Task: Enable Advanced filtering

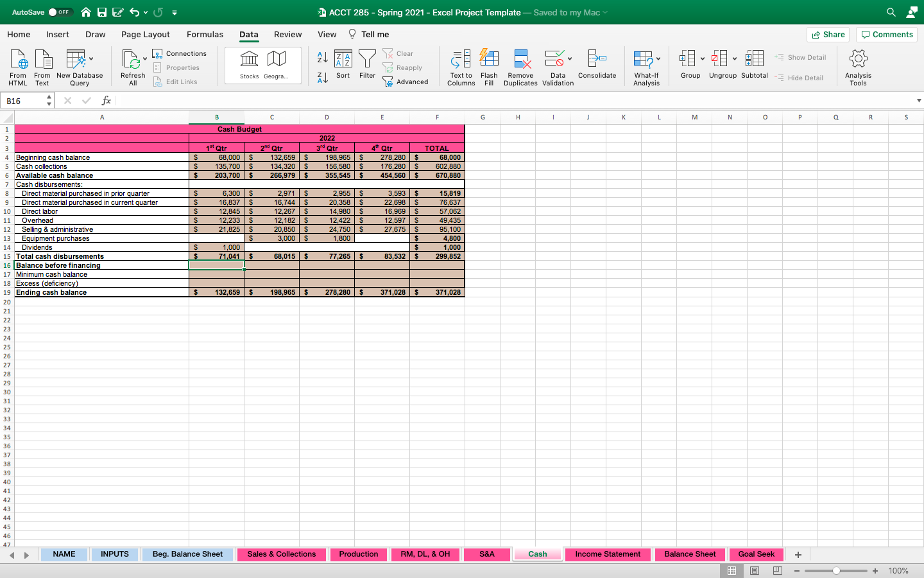Action: pos(406,82)
